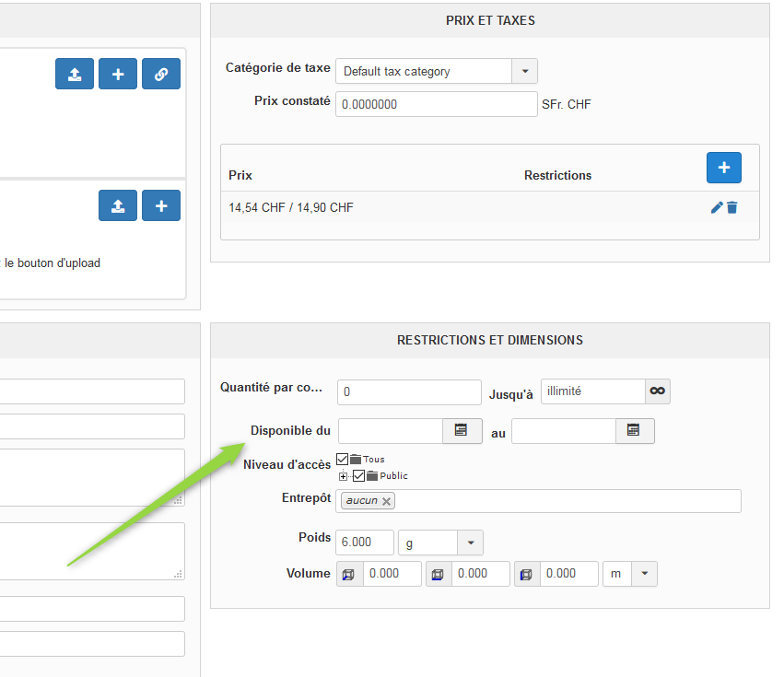Open the weight unit dropdown showing g
The width and height of the screenshot is (784, 677).
pos(471,543)
